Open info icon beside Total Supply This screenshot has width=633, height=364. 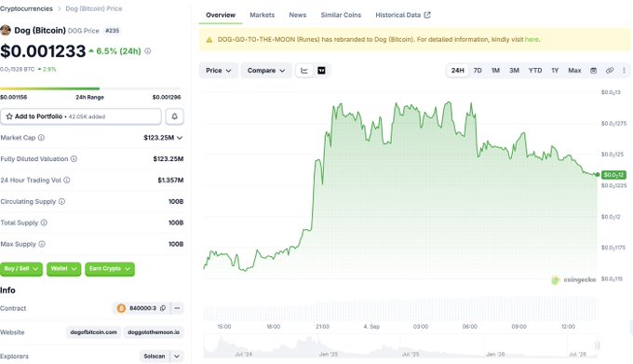coord(44,222)
